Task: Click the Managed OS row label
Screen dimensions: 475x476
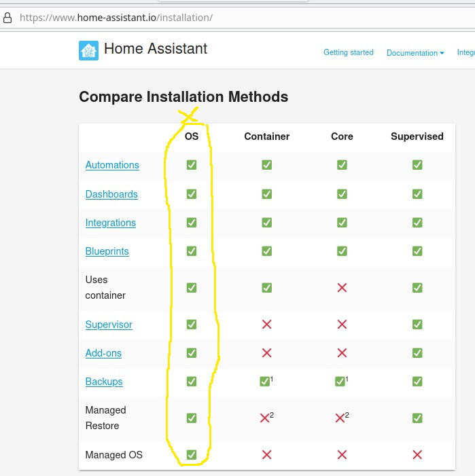Action: (x=113, y=454)
